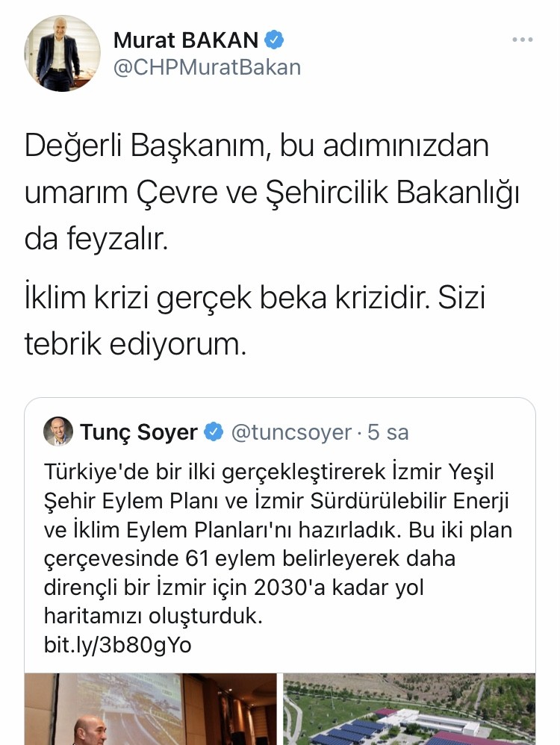Open the @CHPMuratBakan handle
The height and width of the screenshot is (745, 560).
click(x=207, y=67)
